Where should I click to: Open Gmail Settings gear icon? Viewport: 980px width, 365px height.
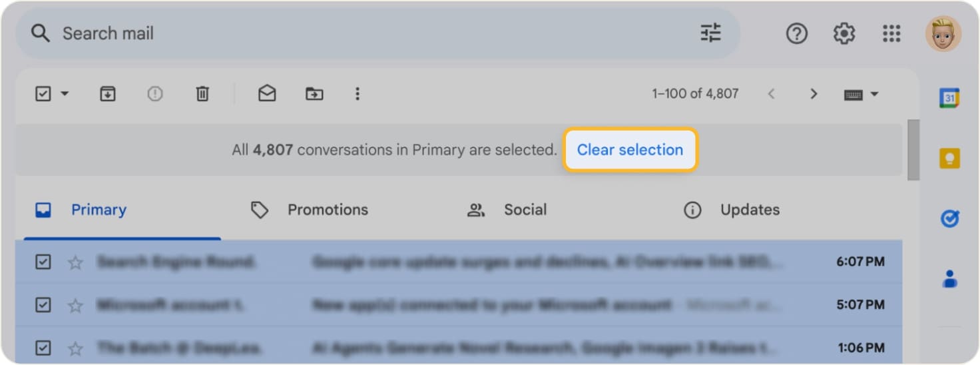(x=844, y=33)
